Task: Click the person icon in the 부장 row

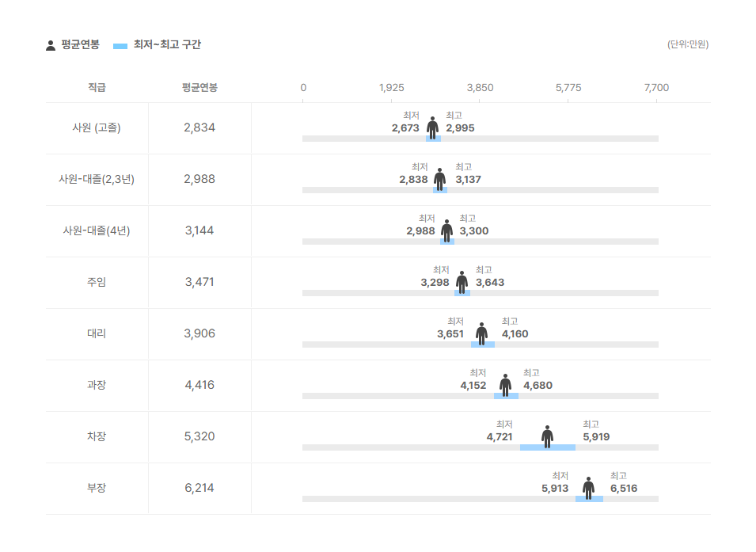Action: point(589,487)
